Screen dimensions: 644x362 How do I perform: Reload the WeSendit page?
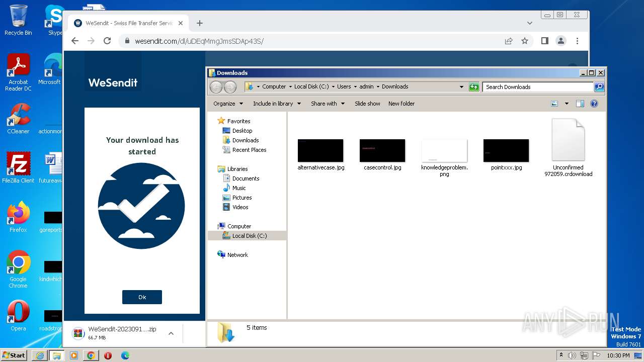coord(107,41)
